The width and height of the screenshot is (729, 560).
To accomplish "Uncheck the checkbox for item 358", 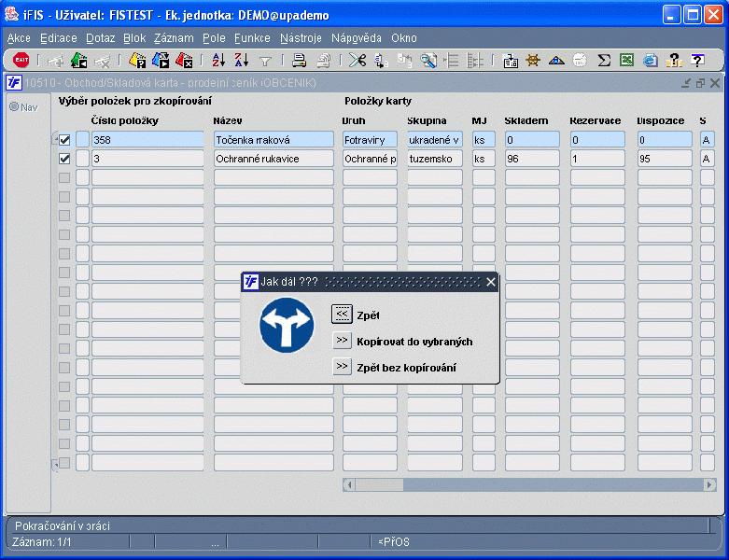I will click(x=64, y=139).
